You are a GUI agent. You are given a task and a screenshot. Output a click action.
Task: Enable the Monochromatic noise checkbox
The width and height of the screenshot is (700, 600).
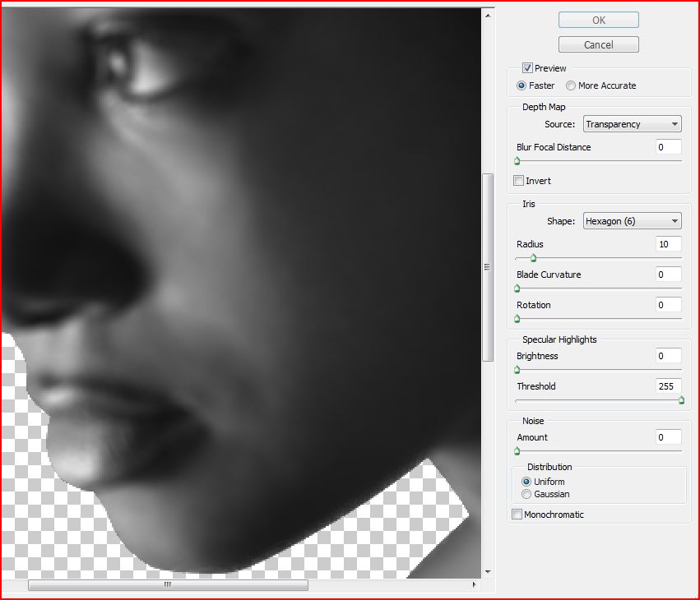pos(517,514)
